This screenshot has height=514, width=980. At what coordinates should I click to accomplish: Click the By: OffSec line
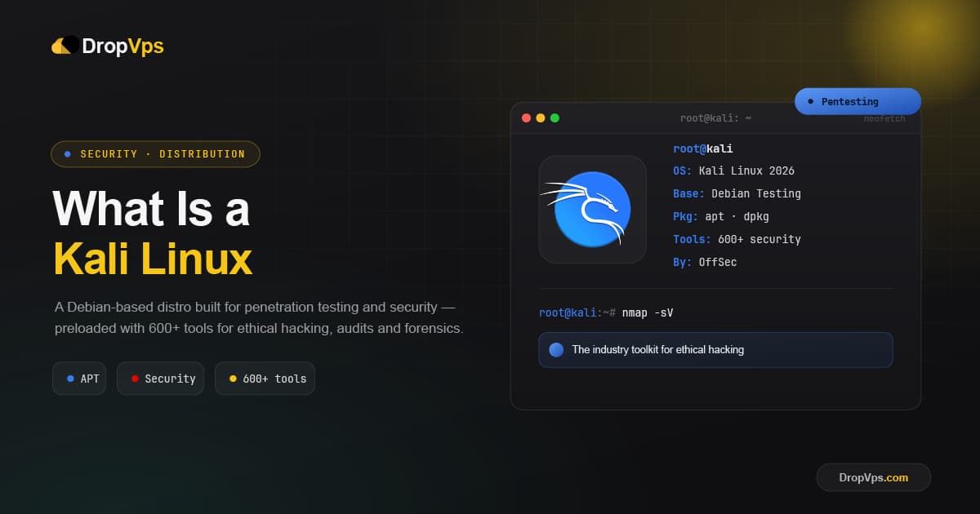pyautogui.click(x=705, y=263)
